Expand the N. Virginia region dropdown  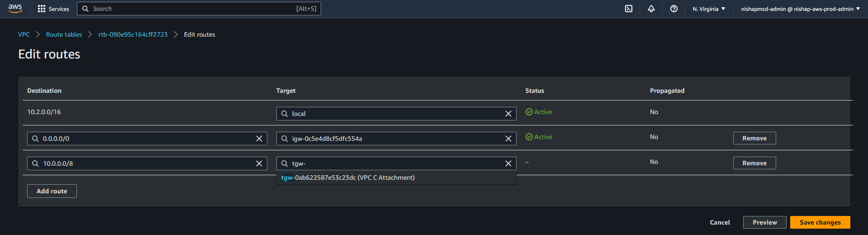(x=708, y=9)
